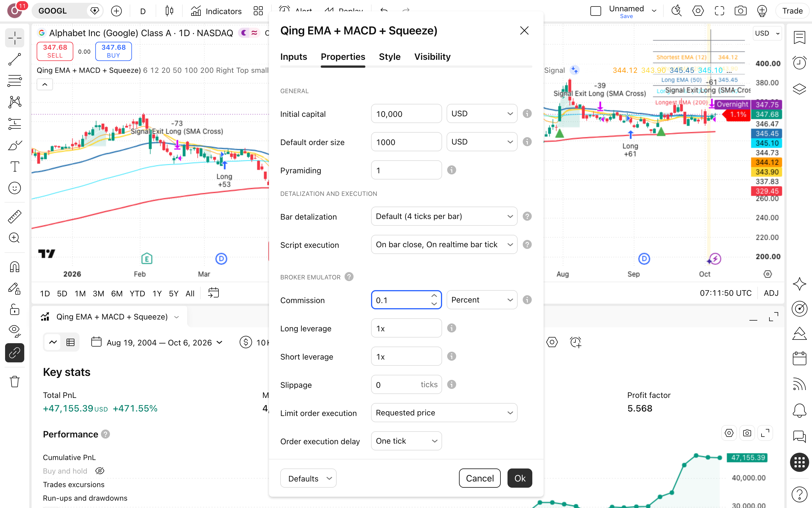Click Commission stepper up arrow
Image resolution: width=812 pixels, height=508 pixels.
[434, 296]
